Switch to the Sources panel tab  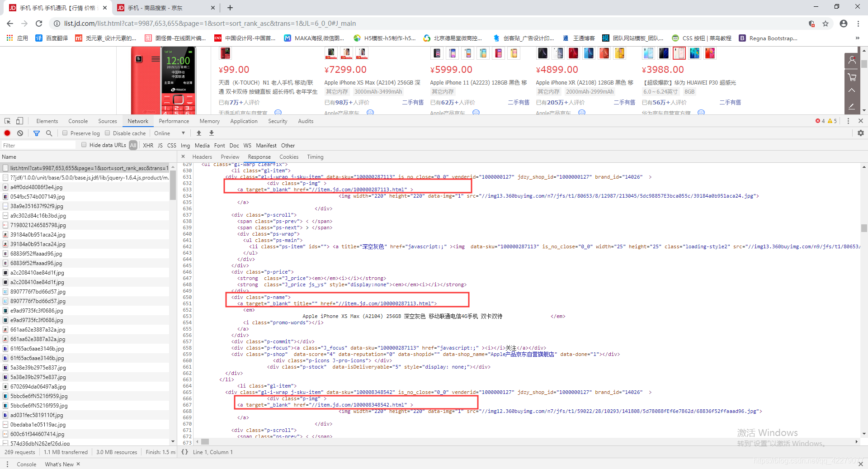tap(108, 121)
